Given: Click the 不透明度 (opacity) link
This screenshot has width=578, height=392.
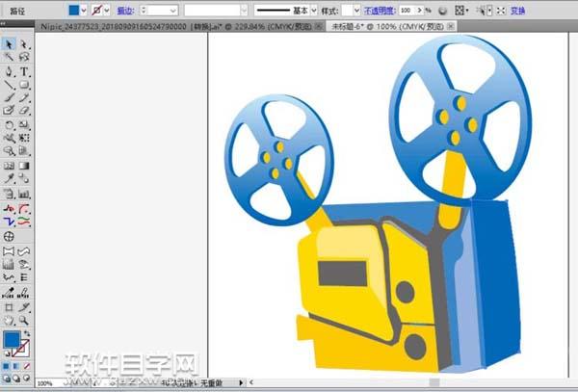Looking at the screenshot, I should 381,9.
